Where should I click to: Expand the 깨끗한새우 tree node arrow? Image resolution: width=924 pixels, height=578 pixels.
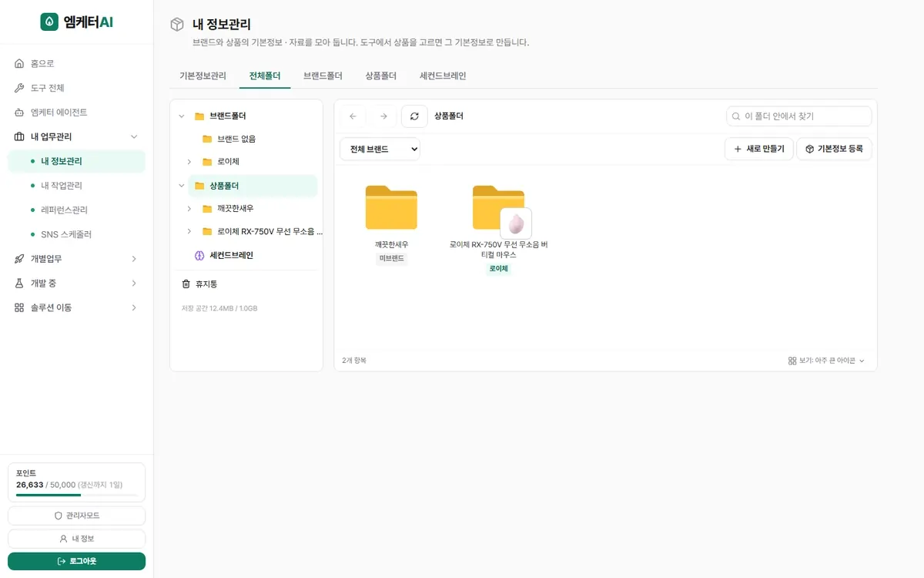click(x=189, y=209)
